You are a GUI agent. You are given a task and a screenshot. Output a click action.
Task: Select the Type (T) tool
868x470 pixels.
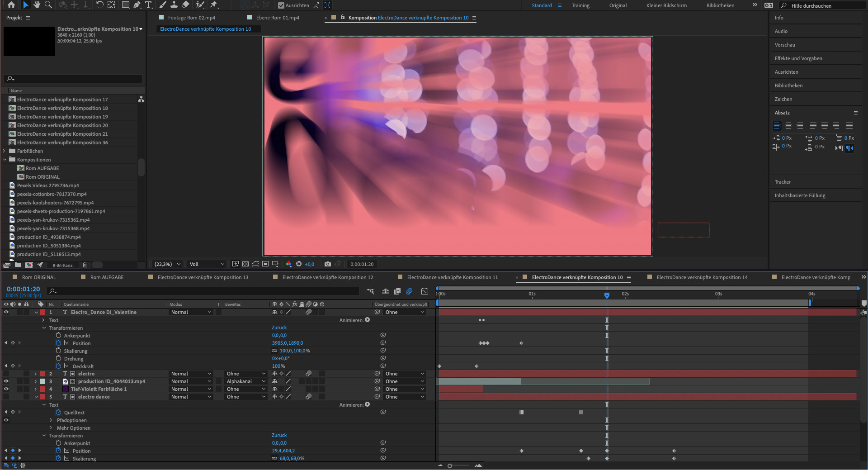click(x=148, y=5)
